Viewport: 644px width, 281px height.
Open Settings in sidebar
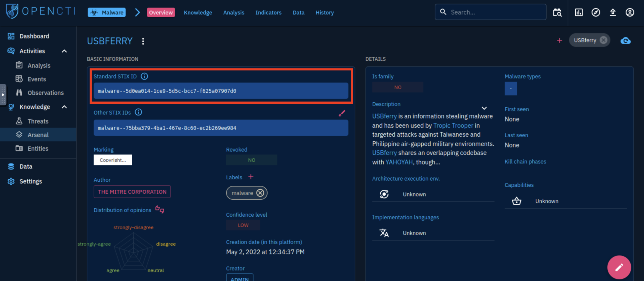coord(38,181)
